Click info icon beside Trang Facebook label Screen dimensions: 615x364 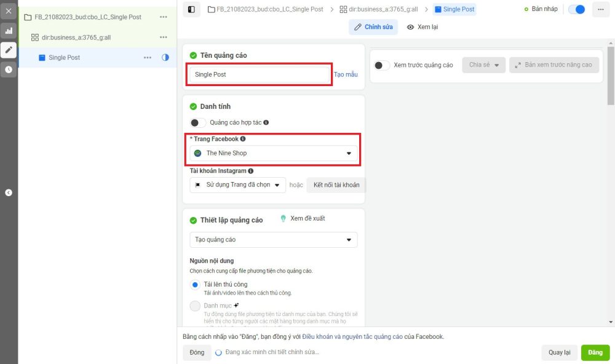243,139
